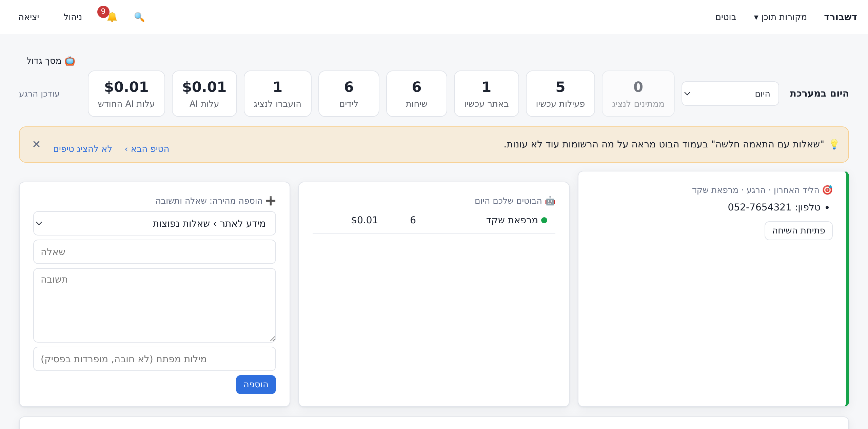Open search via the magnifying glass icon
Screen dimensions: 868x429
pos(139,17)
